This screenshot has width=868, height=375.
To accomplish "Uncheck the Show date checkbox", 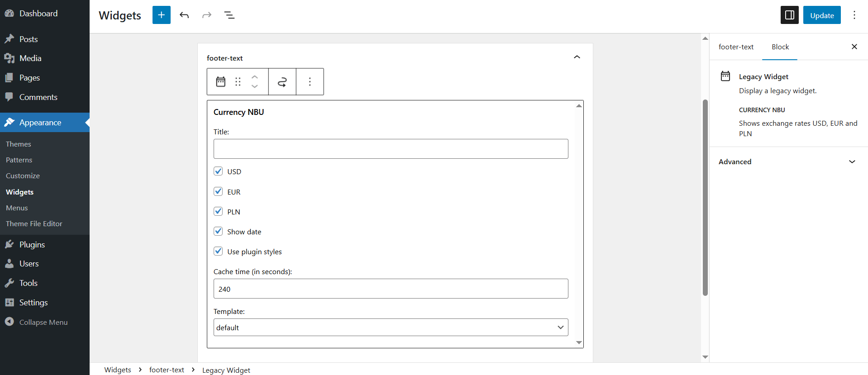I will (218, 231).
